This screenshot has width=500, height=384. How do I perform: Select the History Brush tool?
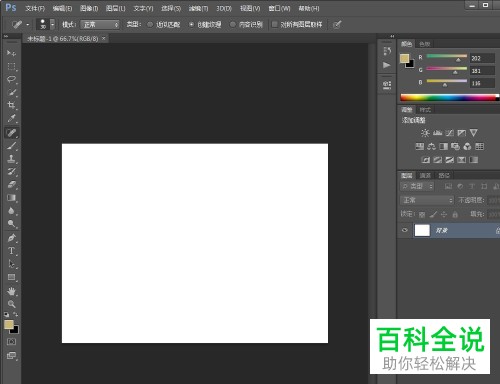click(11, 172)
